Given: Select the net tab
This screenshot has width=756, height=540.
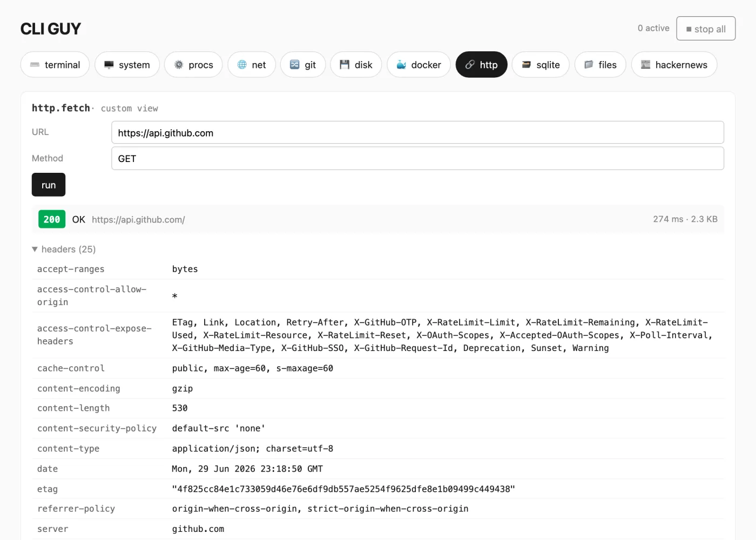Looking at the screenshot, I should click(252, 65).
